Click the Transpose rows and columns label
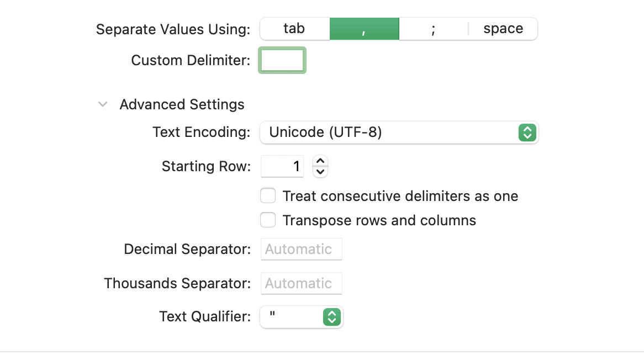The image size is (644, 360). [379, 220]
